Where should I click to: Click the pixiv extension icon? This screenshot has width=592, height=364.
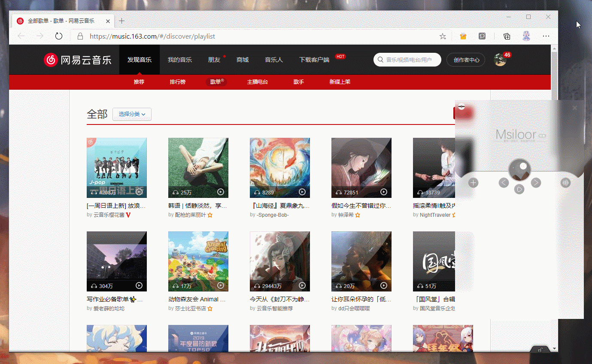[482, 36]
